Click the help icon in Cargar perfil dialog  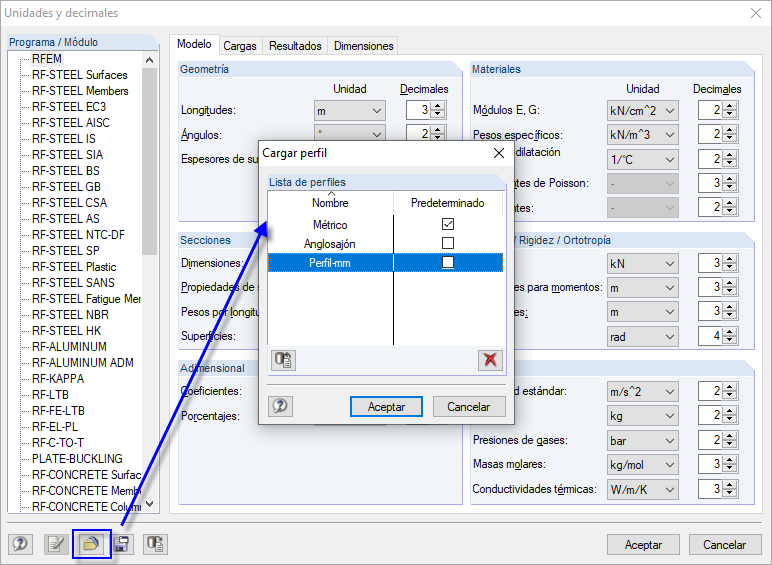[x=281, y=406]
